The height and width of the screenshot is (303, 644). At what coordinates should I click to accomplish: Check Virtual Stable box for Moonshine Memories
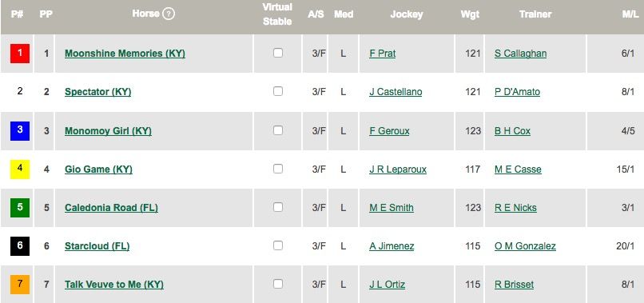[x=278, y=53]
